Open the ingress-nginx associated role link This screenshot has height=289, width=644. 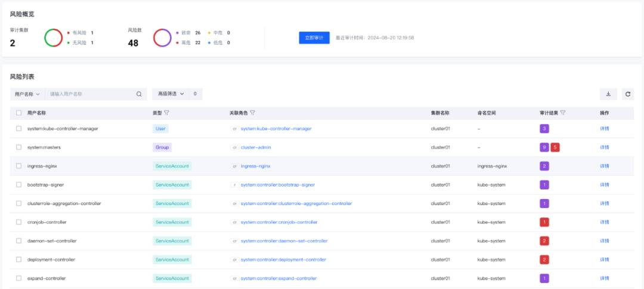click(x=255, y=166)
